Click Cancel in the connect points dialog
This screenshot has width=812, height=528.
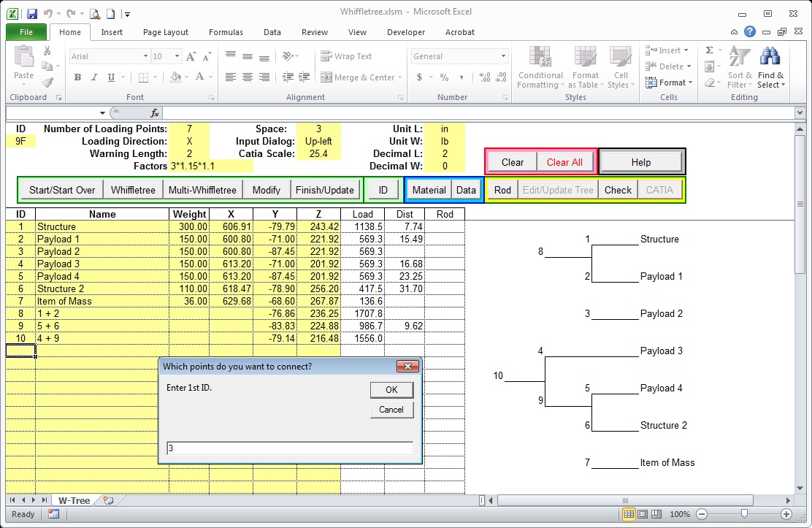pos(392,410)
